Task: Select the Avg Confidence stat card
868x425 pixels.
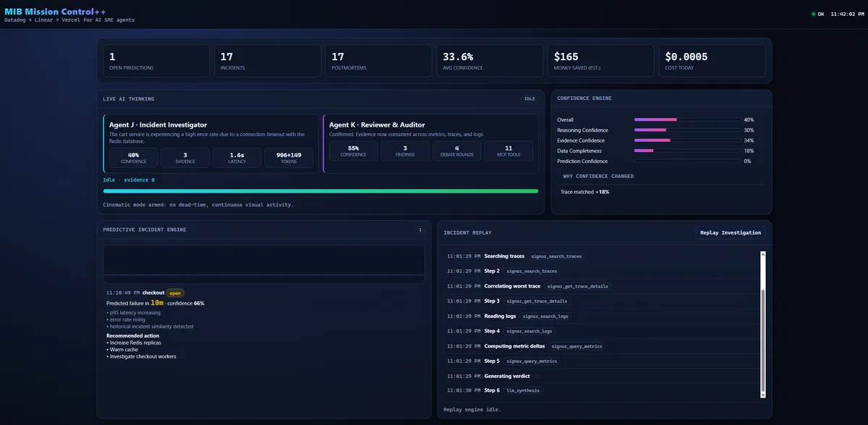Action: [x=490, y=61]
